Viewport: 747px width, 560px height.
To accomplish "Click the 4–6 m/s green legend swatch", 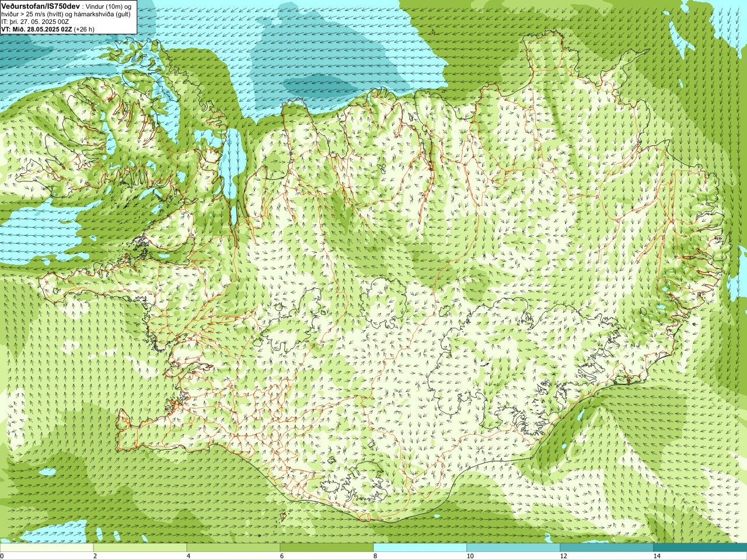I will [x=233, y=548].
